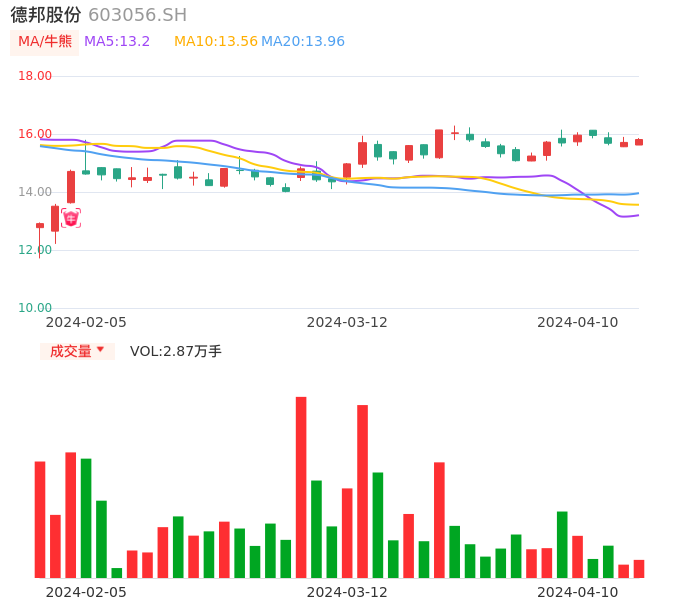Click the last red volume bar at right
The height and width of the screenshot is (606, 686).
(x=639, y=569)
